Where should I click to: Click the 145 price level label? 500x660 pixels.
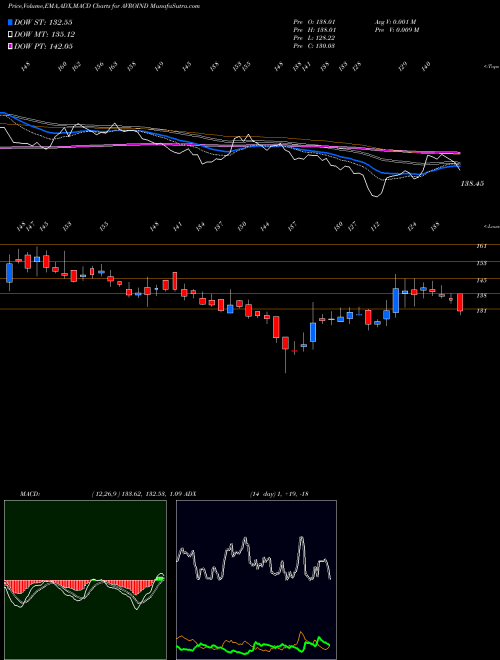pyautogui.click(x=482, y=280)
